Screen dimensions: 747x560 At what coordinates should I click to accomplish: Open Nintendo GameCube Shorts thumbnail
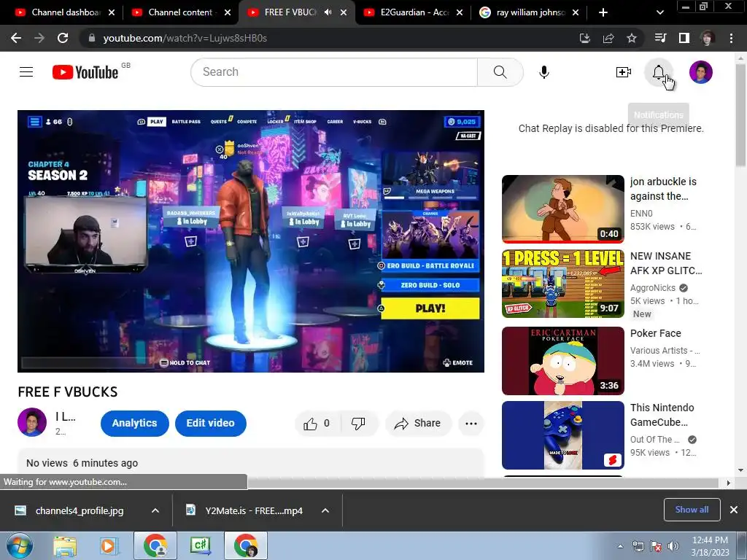pyautogui.click(x=563, y=435)
